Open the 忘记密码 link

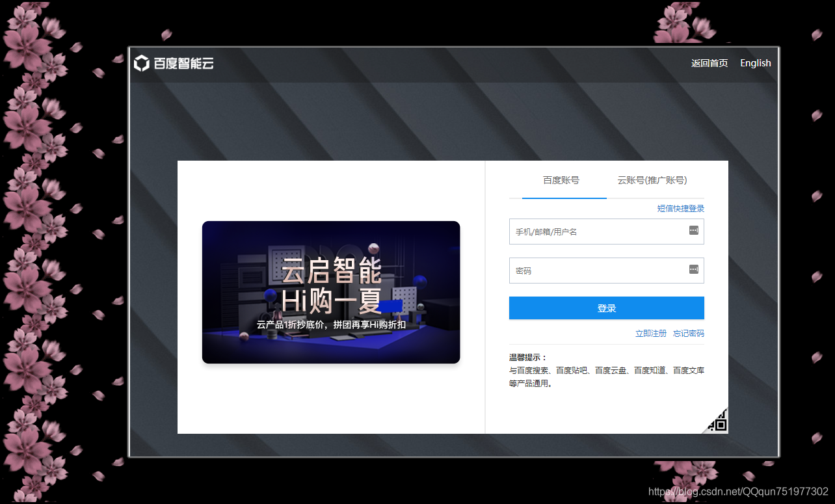point(689,333)
